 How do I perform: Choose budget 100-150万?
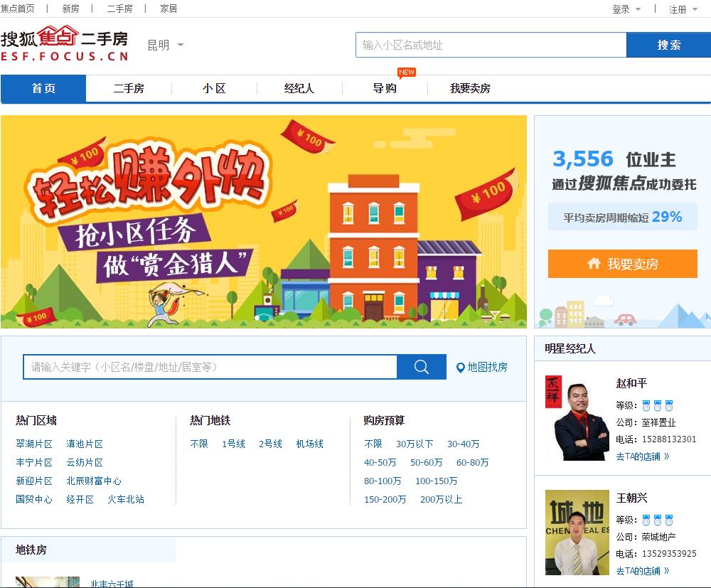[437, 481]
